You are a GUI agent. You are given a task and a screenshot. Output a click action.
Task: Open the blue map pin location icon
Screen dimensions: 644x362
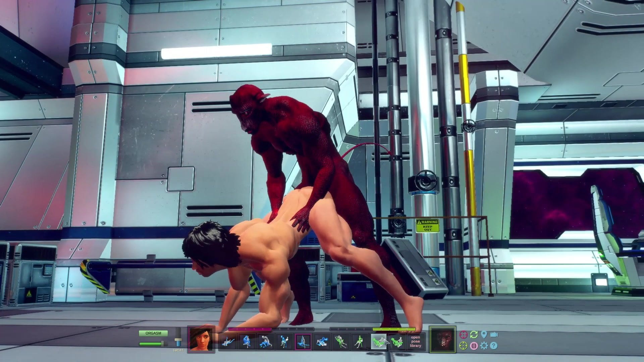484,335
